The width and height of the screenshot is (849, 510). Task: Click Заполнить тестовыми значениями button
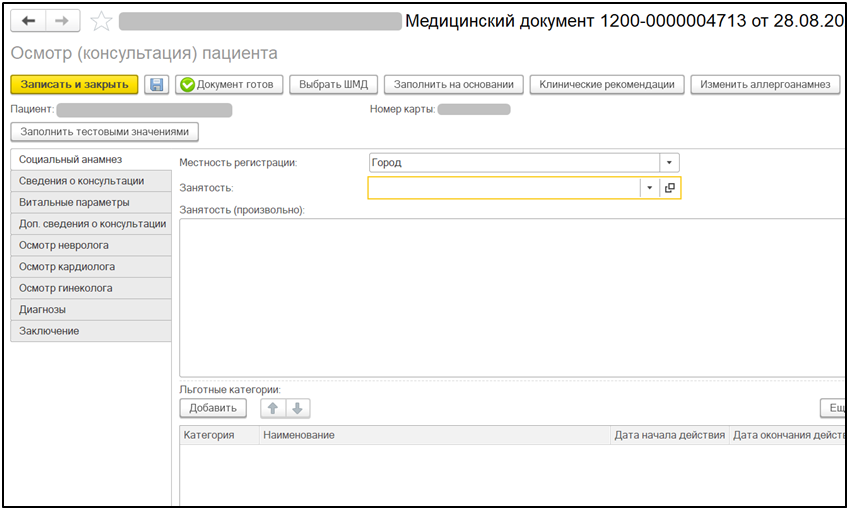(x=104, y=132)
